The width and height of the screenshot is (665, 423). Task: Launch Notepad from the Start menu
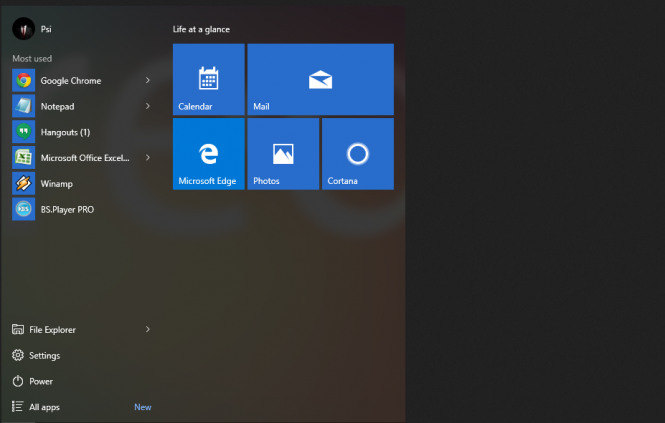(x=57, y=106)
